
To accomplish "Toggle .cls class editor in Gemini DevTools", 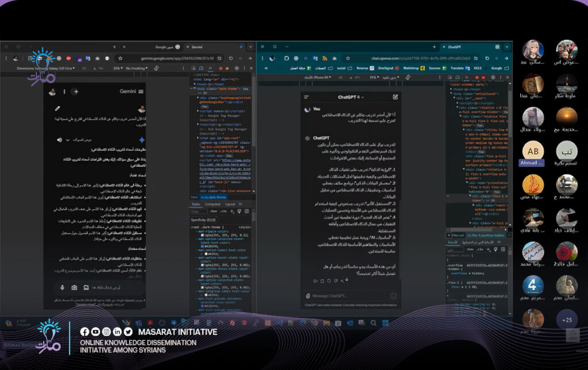I will pos(223,212).
